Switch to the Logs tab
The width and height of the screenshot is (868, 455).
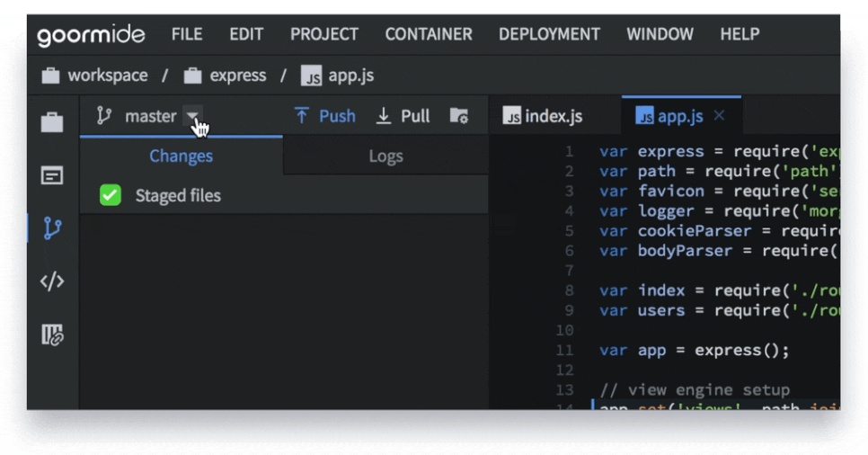tap(385, 156)
